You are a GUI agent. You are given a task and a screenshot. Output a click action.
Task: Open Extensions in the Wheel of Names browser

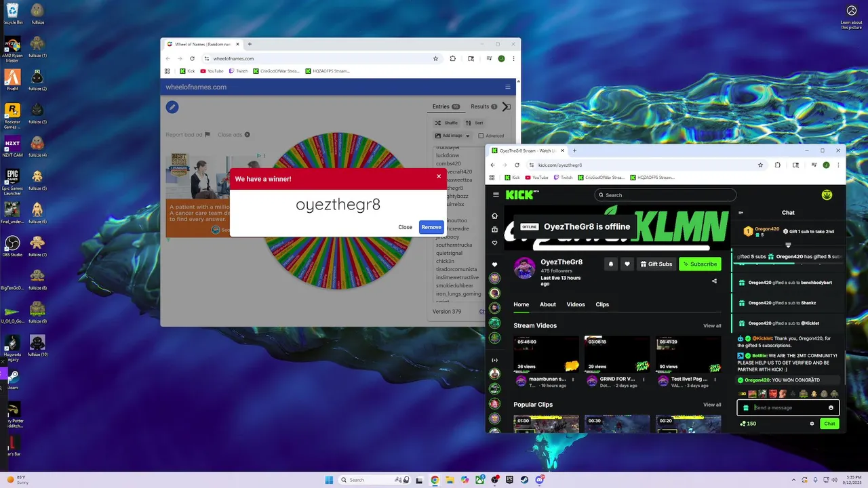(x=453, y=58)
